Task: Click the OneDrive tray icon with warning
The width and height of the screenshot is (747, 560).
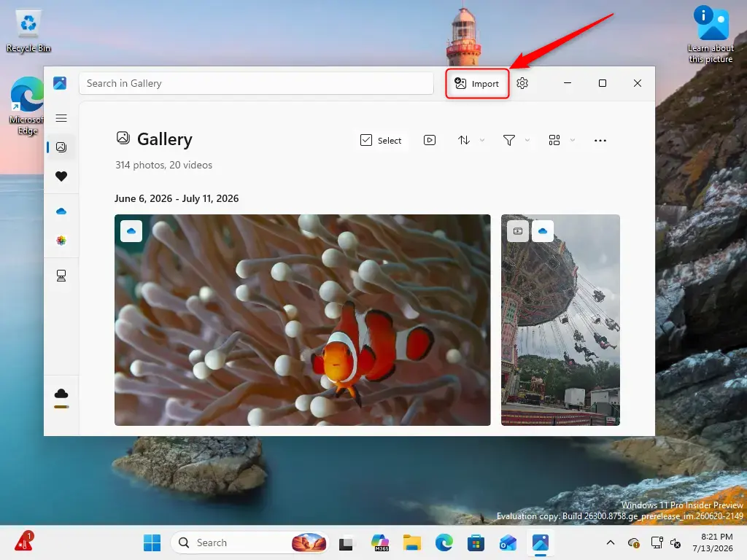Action: point(634,542)
